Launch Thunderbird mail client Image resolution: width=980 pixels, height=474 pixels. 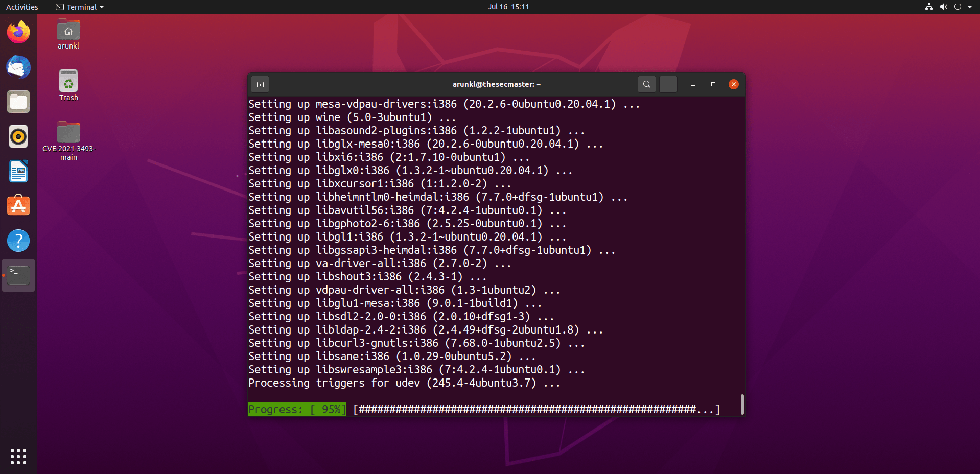point(18,67)
